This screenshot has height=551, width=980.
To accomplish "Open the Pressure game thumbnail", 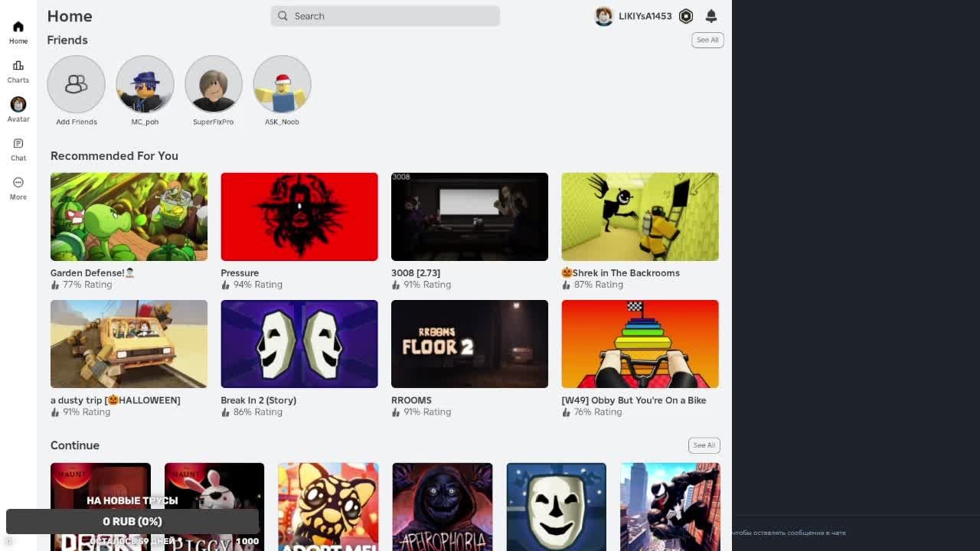I will click(299, 217).
